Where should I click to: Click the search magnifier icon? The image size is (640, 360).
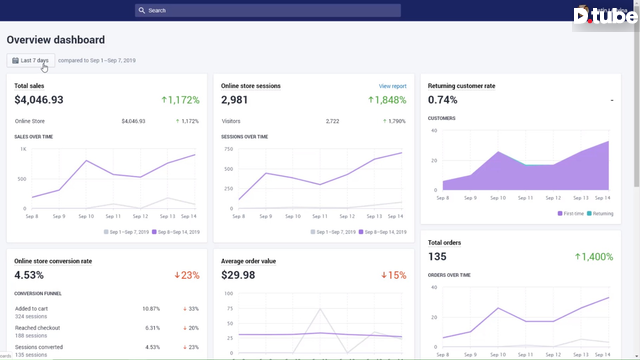point(142,11)
